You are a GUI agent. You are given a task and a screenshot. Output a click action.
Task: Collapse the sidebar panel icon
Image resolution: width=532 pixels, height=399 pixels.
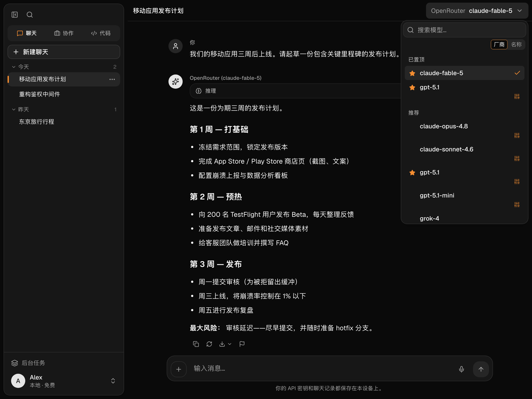coord(15,15)
